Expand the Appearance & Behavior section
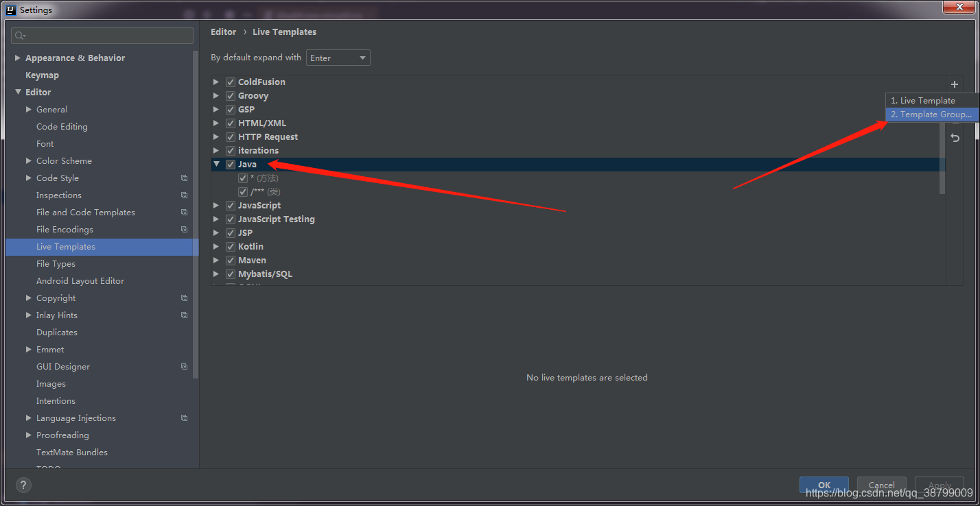 click(x=17, y=58)
